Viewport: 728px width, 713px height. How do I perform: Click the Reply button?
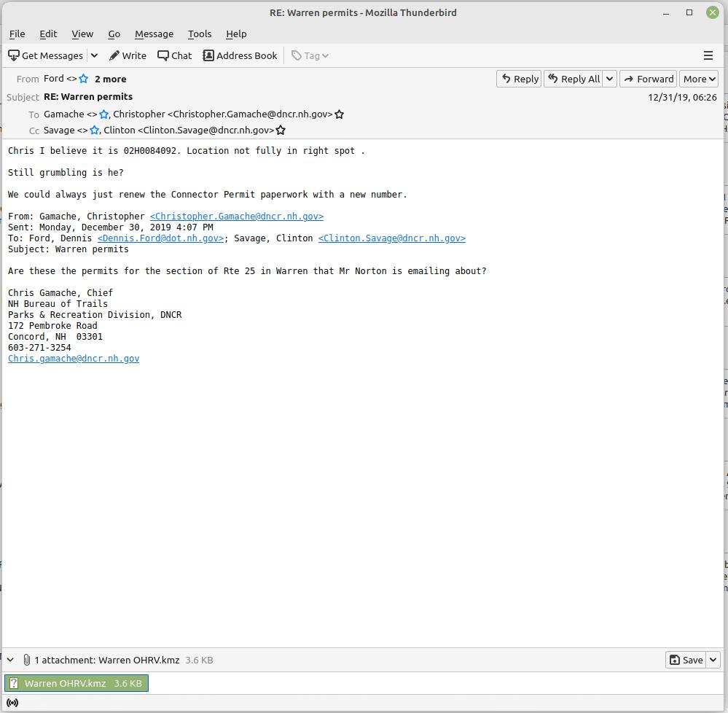click(519, 79)
